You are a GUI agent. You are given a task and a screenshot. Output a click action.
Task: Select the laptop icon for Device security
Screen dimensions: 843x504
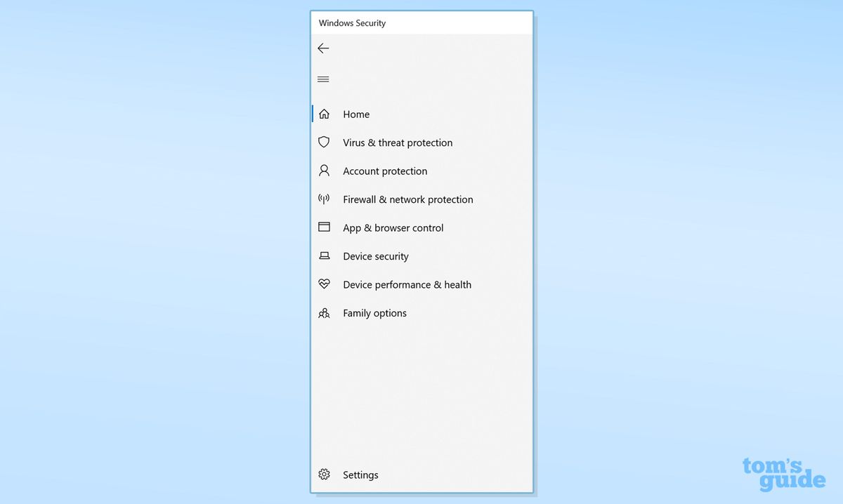pyautogui.click(x=324, y=256)
